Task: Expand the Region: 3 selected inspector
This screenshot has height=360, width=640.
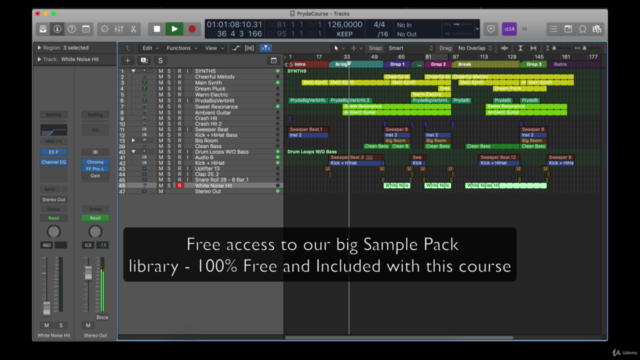Action: (x=39, y=48)
